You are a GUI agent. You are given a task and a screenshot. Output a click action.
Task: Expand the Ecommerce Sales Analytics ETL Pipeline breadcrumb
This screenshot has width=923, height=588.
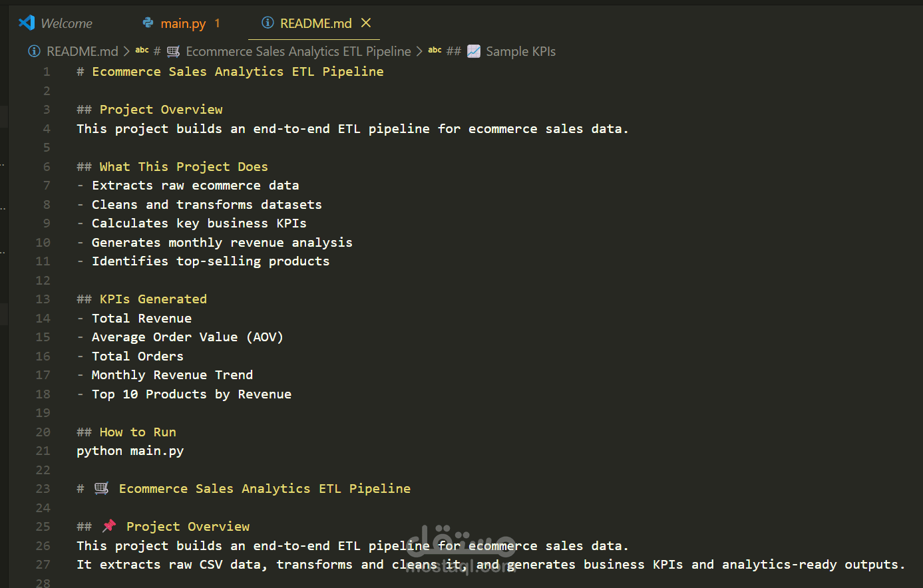pos(298,51)
